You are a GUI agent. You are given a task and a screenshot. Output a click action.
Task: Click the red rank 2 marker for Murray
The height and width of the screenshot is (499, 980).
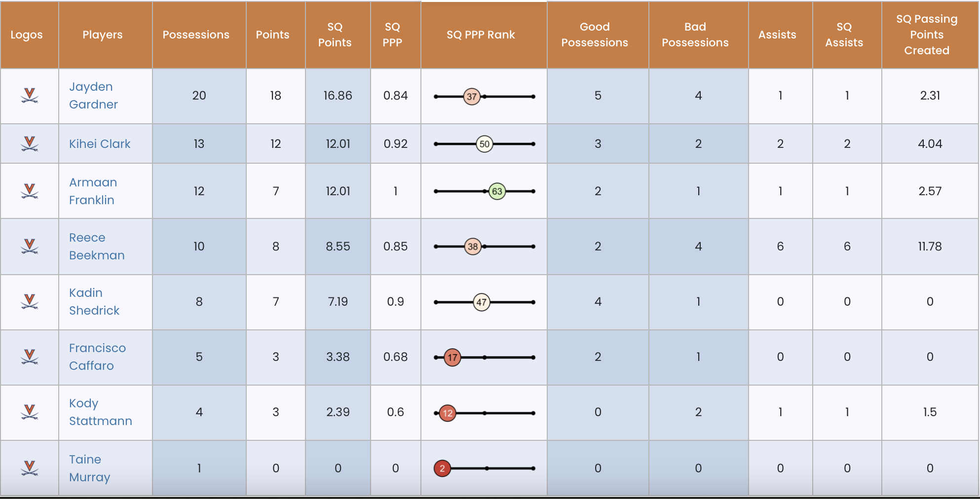click(442, 468)
